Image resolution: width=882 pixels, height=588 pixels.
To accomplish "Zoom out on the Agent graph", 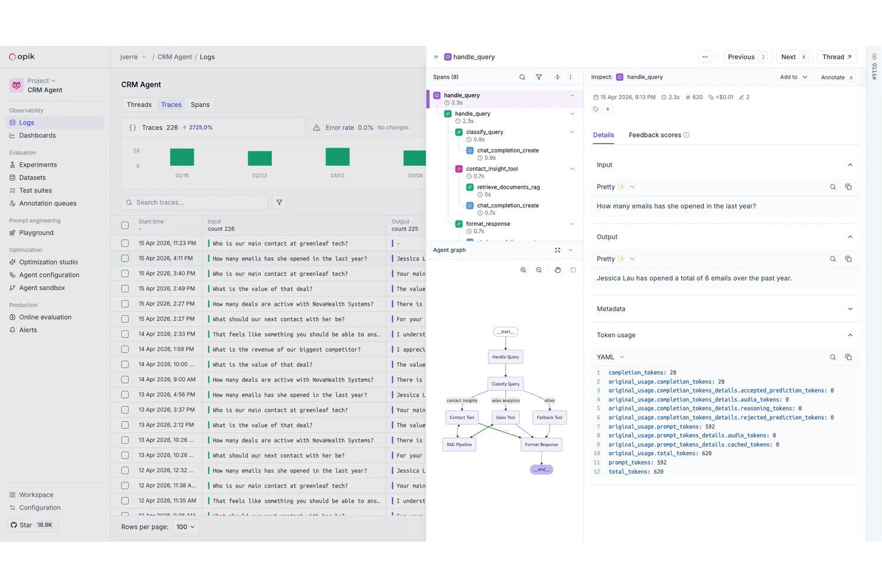I will point(539,270).
